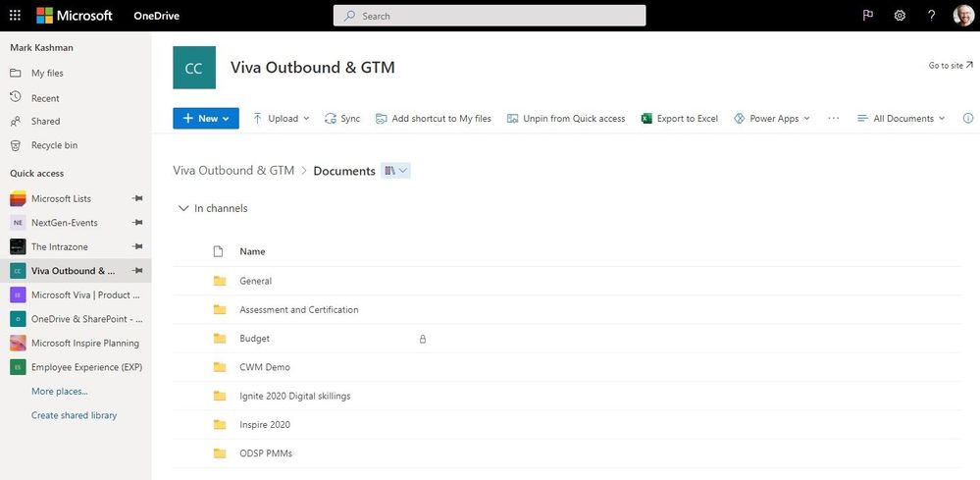Screen dimensions: 980x480
Task: Click the lock icon on Budget row
Action: (x=423, y=340)
